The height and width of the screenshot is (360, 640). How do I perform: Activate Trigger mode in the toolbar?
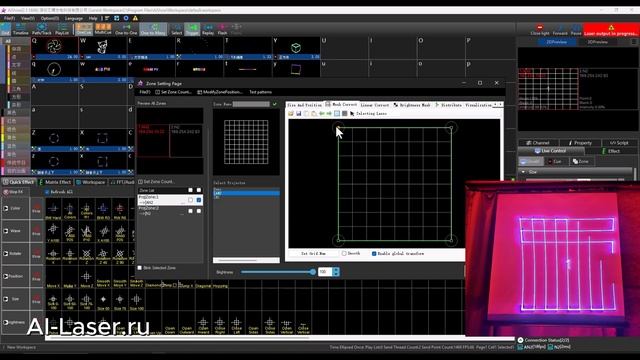(x=192, y=29)
